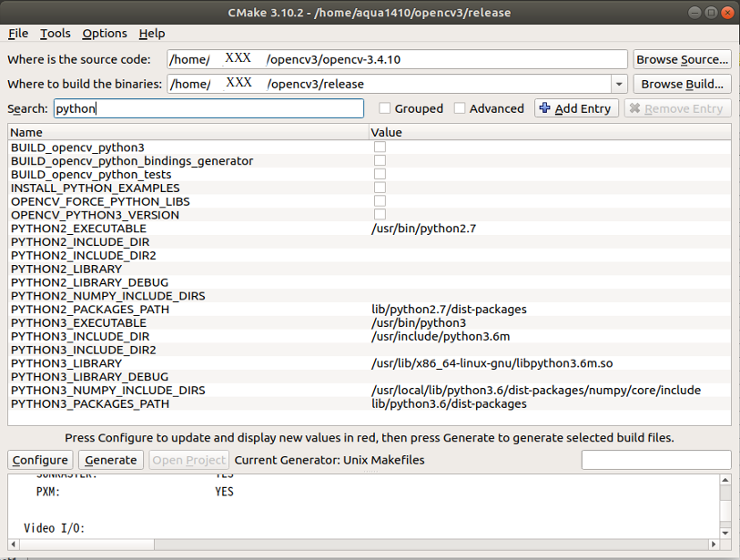Click the BUILD_opencv_python3 entry name
Viewport: 740px width, 560px height.
tap(78, 148)
